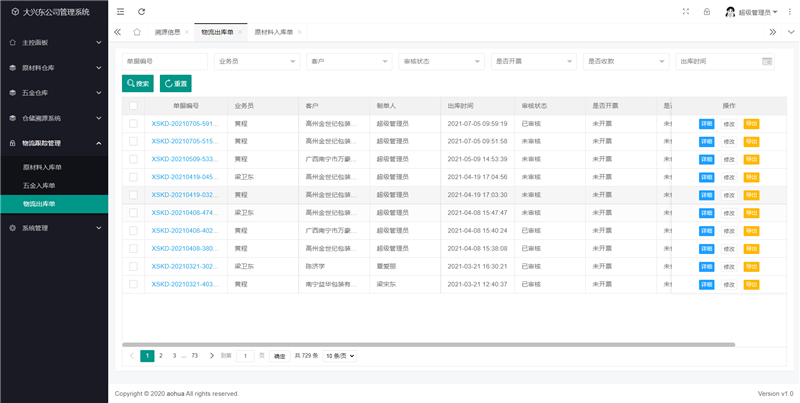Image resolution: width=800 pixels, height=403 pixels.
Task: Expand the 原材料仓库 sidebar menu
Action: tap(54, 68)
